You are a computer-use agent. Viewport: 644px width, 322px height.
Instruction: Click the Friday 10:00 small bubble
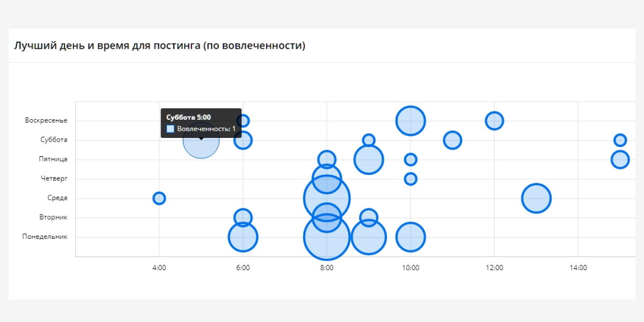411,159
